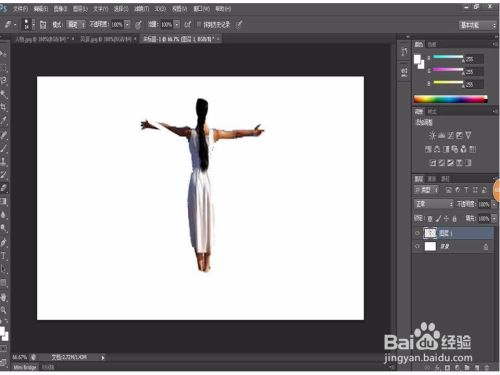Click the cyan color slider
The width and height of the screenshot is (500, 375).
[448, 58]
